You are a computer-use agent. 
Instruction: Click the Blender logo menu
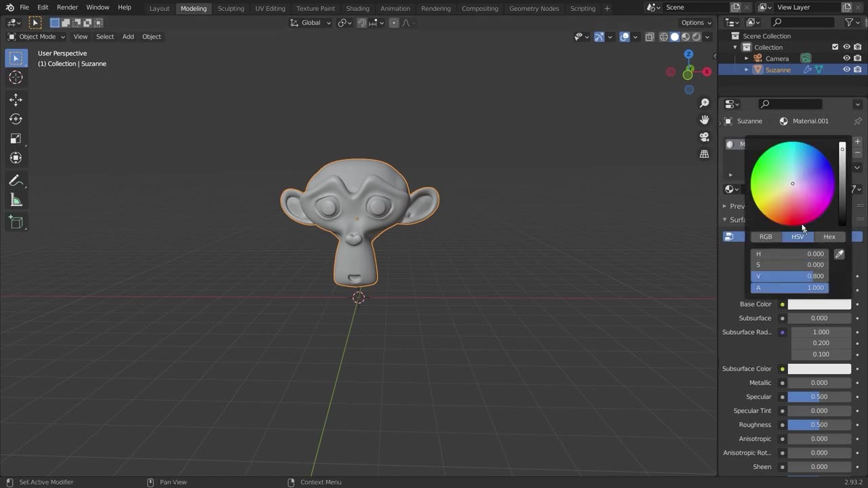click(x=9, y=7)
